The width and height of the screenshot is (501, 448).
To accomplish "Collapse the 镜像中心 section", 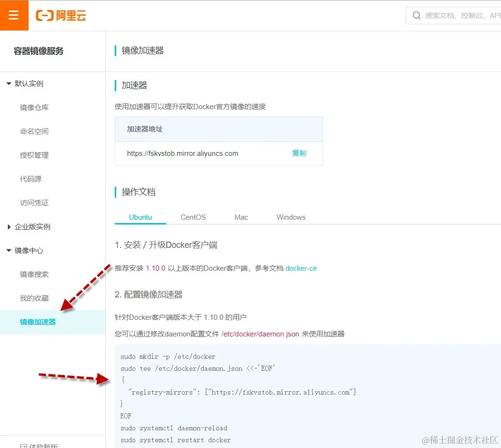I will pos(9,250).
